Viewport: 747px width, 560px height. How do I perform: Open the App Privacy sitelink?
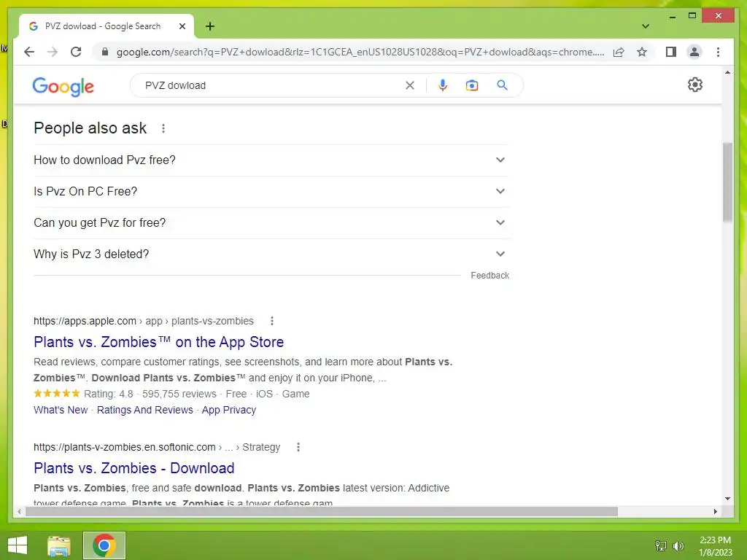pos(228,410)
